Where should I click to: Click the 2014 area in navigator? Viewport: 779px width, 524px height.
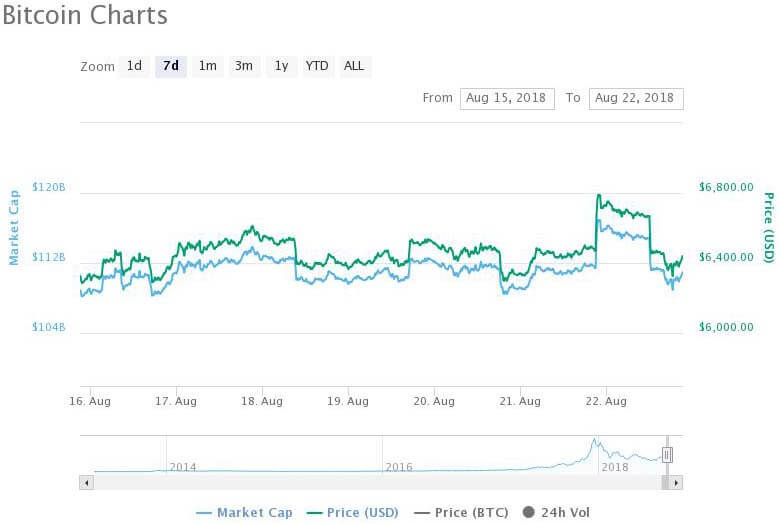pos(183,467)
